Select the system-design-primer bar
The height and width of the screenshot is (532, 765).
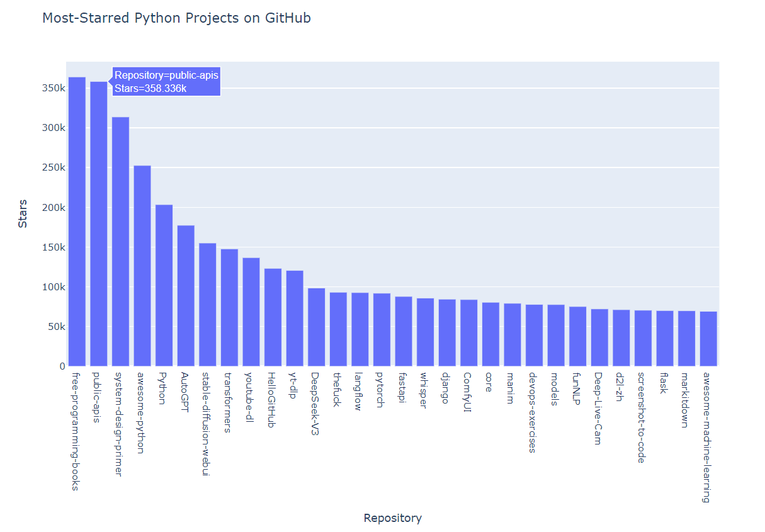(121, 242)
